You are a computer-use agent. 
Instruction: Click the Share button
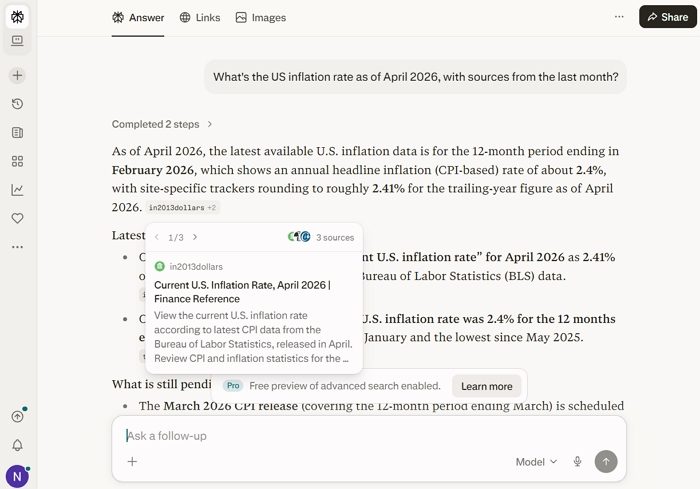pos(667,17)
